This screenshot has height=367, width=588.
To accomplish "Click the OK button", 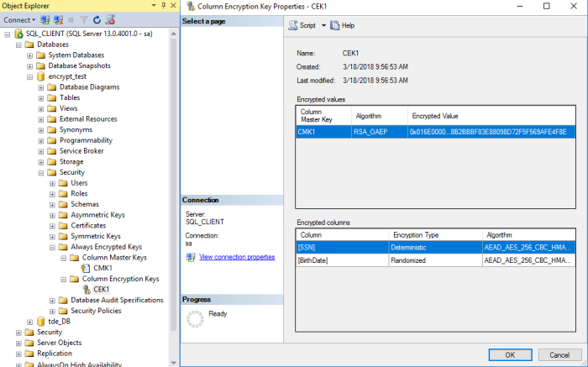I will [x=510, y=354].
